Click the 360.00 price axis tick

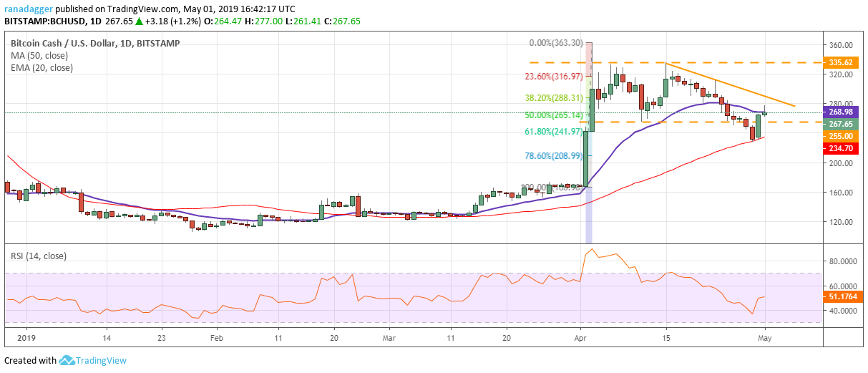[842, 44]
